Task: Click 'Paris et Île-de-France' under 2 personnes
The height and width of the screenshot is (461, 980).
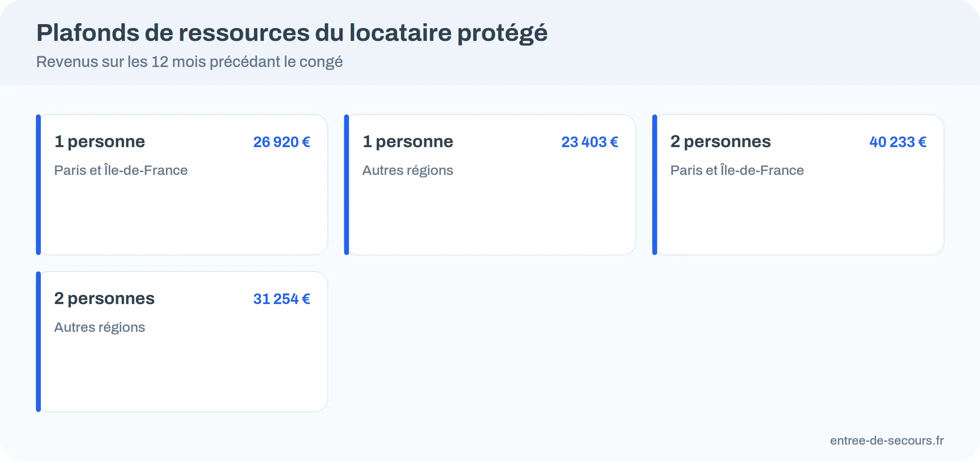Action: point(737,170)
